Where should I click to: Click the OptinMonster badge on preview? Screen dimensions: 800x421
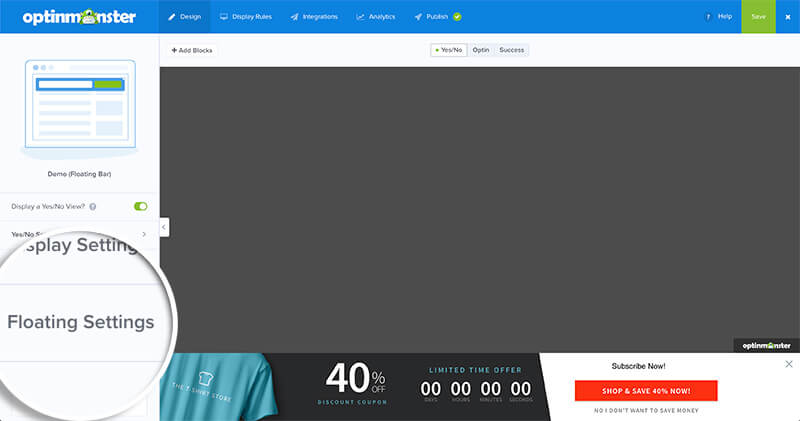[x=766, y=345]
